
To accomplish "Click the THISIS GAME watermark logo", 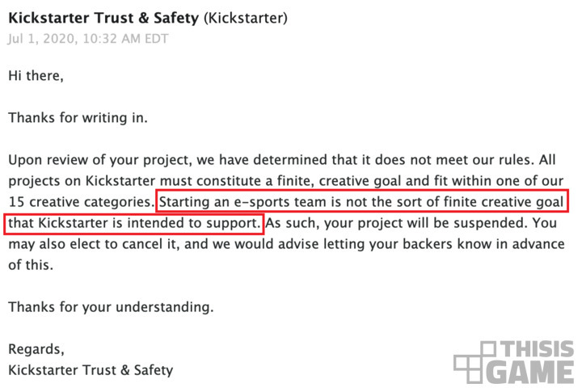I will click(514, 363).
